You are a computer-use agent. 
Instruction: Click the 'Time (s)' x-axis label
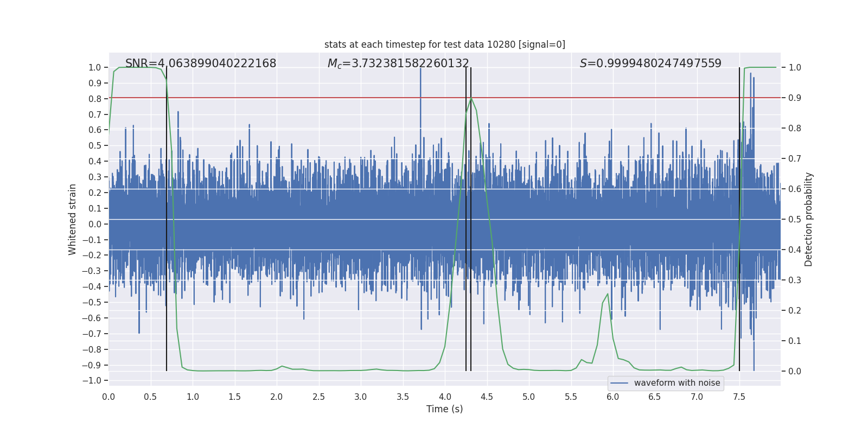pos(444,409)
